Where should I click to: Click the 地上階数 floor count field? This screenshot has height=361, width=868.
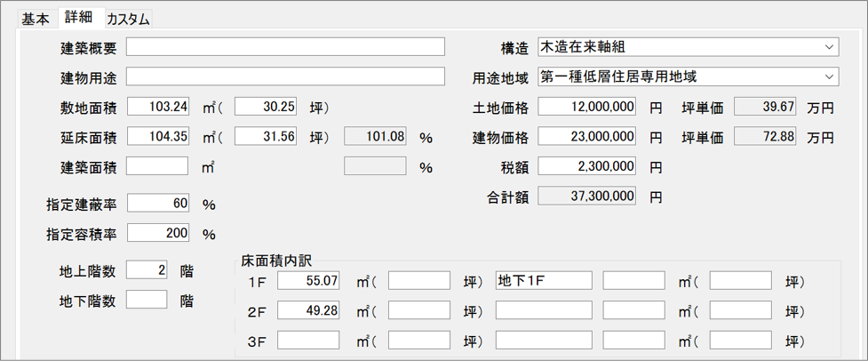pyautogui.click(x=147, y=270)
